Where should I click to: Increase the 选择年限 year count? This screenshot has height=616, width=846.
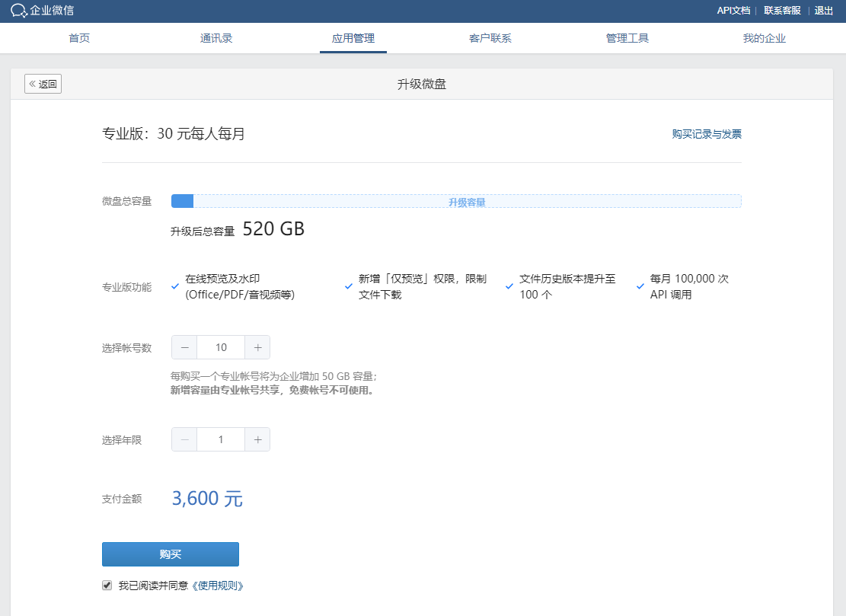tap(257, 439)
